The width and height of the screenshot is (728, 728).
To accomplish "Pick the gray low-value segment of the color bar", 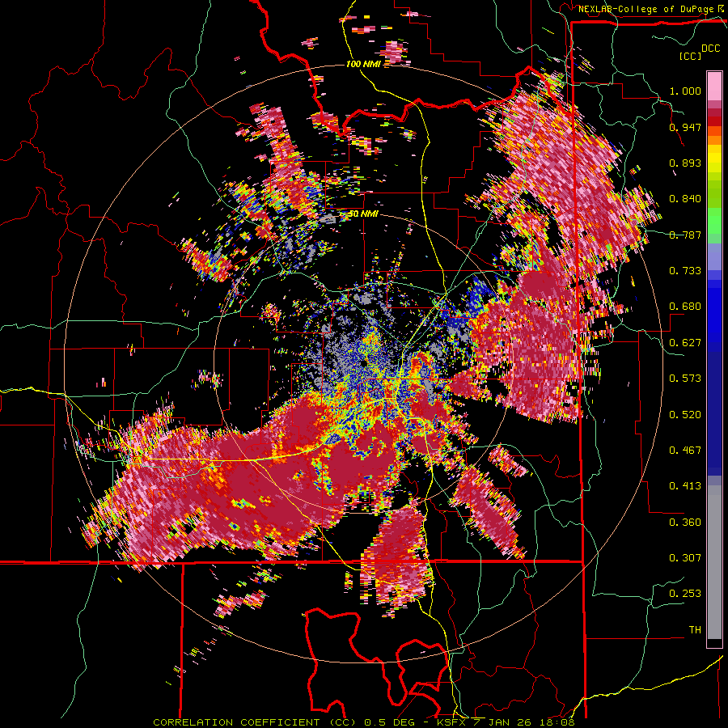I will click(x=714, y=562).
